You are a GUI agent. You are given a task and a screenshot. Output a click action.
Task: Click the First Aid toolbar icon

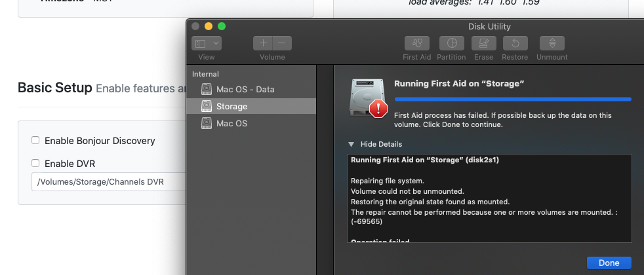[416, 43]
